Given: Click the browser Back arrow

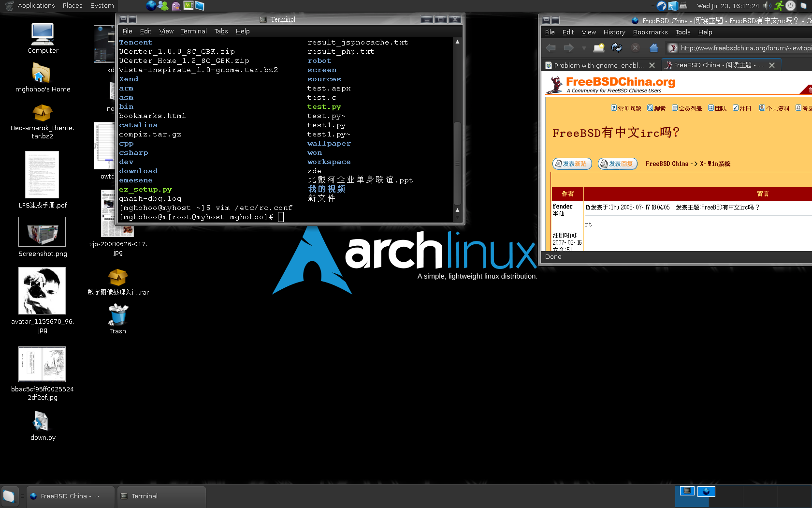Looking at the screenshot, I should (x=551, y=47).
